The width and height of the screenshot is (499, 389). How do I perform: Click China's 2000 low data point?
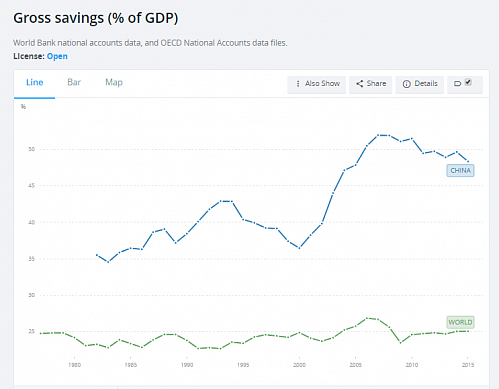click(x=299, y=248)
